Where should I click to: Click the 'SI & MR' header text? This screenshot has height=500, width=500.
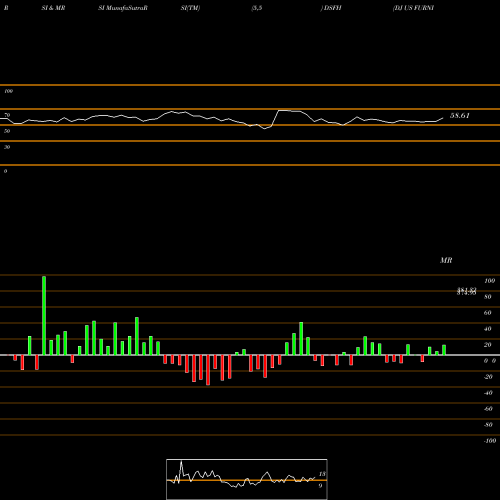point(53,8)
